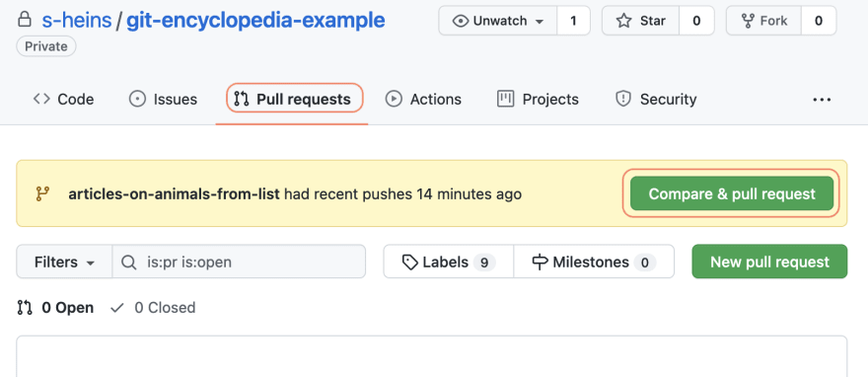Open the Labels list
868x377 pixels.
(x=449, y=262)
